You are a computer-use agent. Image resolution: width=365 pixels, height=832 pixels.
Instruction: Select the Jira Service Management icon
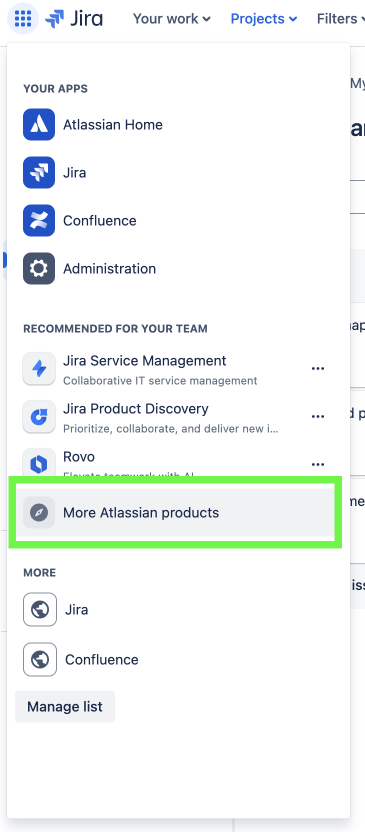point(39,369)
